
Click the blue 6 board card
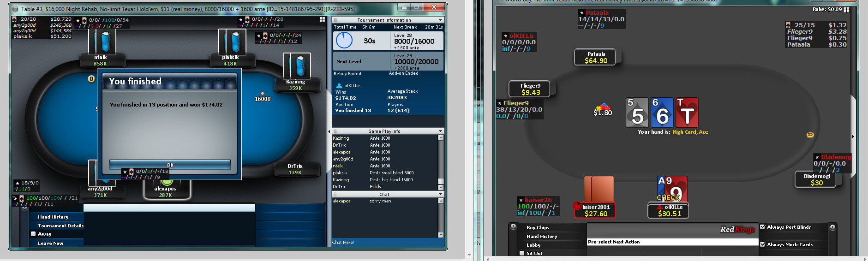click(662, 113)
